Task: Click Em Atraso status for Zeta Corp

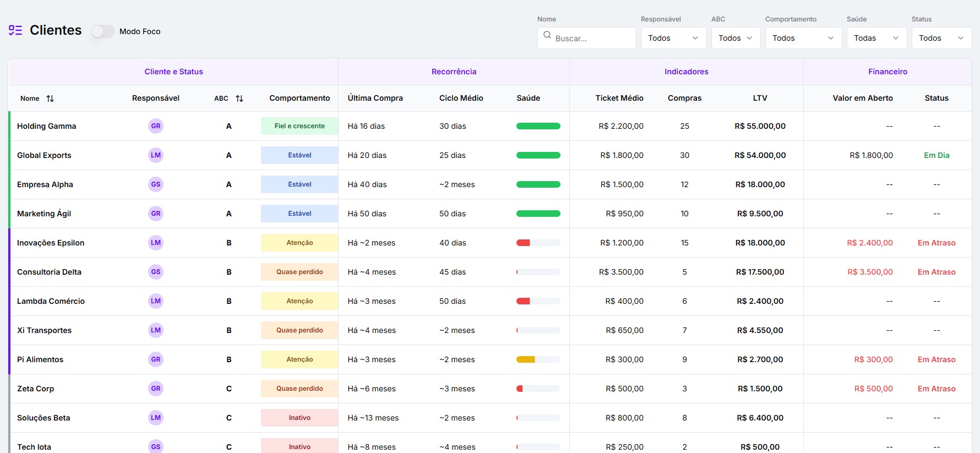Action: coord(936,389)
